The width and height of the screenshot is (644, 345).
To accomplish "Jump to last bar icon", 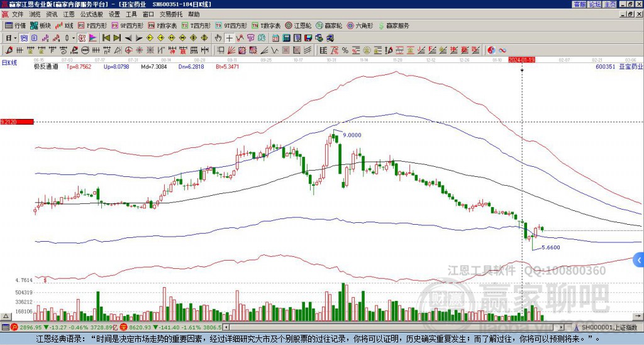I will click(117, 38).
